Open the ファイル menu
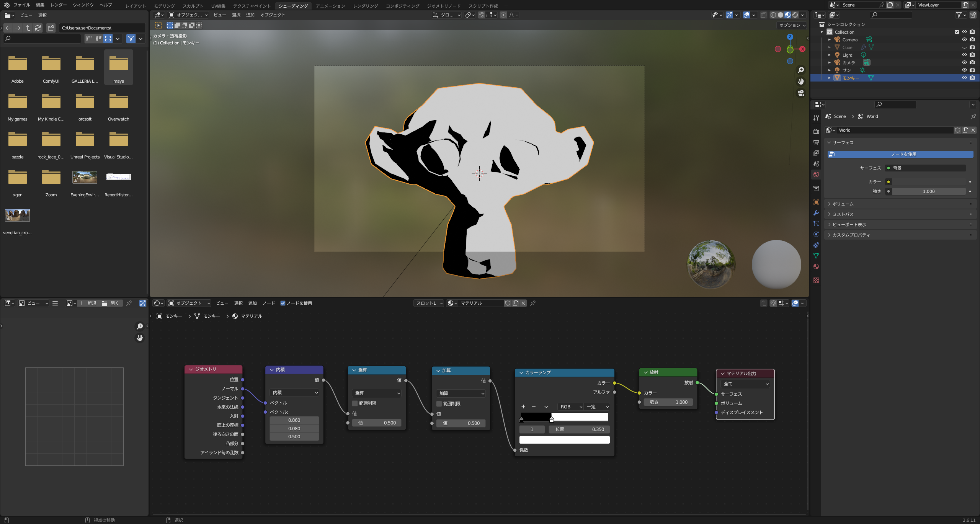The width and height of the screenshot is (980, 524). click(x=21, y=5)
